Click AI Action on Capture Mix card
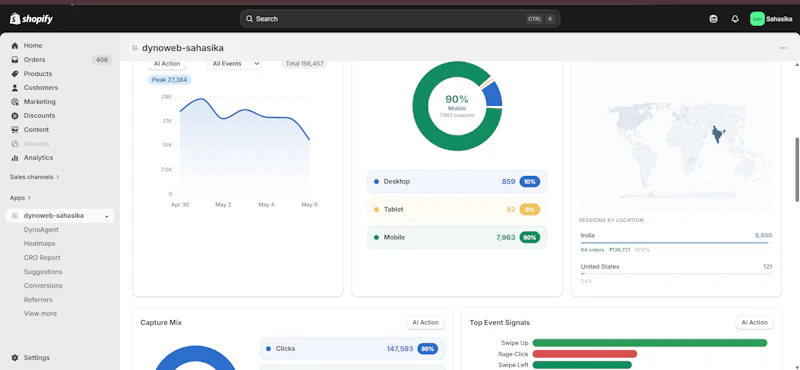This screenshot has width=800, height=370. pos(426,323)
